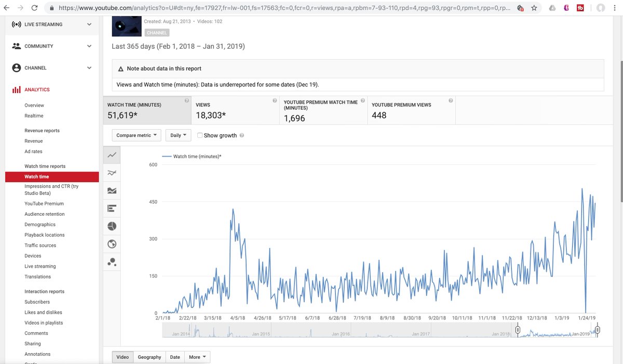Click the Watch time (minutes) chart legend
This screenshot has width=623, height=364.
tap(192, 156)
